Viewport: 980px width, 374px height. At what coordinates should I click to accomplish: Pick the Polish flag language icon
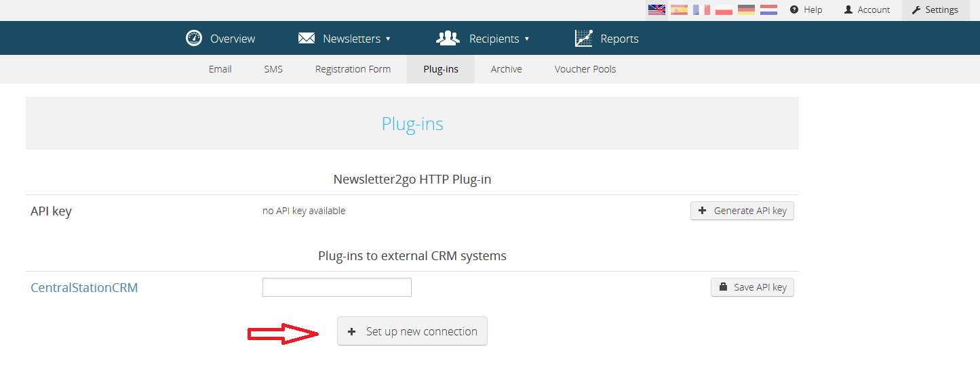click(724, 9)
